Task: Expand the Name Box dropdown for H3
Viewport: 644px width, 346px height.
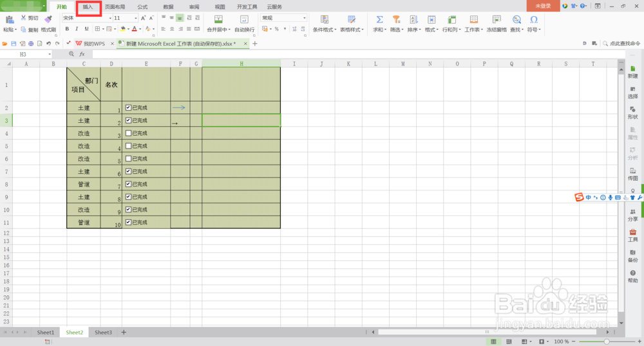Action: 50,54
